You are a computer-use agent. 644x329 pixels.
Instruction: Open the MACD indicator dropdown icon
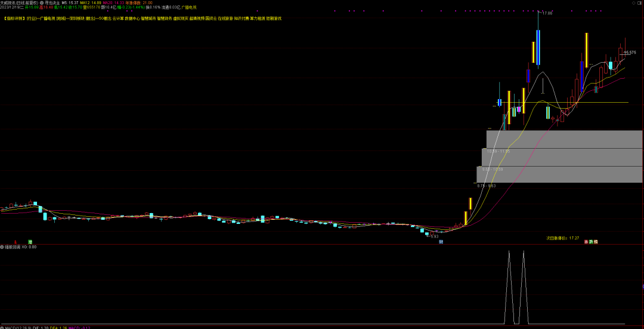2,328
